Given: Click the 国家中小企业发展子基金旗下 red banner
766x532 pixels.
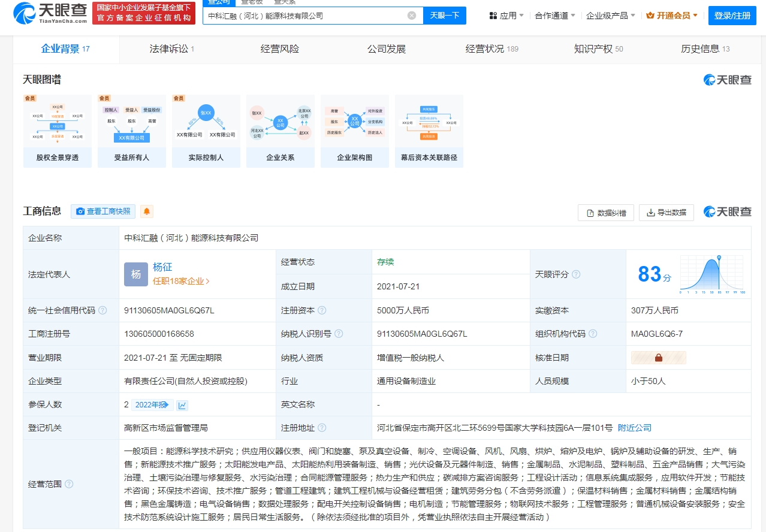Looking at the screenshot, I should click(x=144, y=13).
